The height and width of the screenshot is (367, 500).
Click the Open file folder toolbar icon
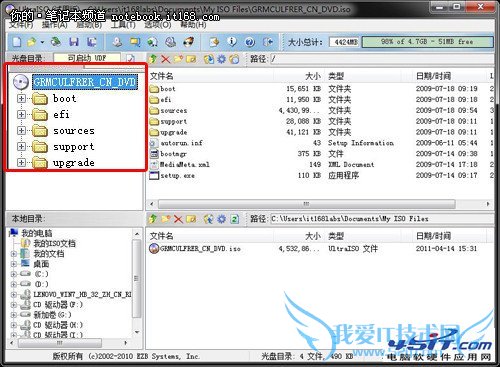[x=32, y=42]
